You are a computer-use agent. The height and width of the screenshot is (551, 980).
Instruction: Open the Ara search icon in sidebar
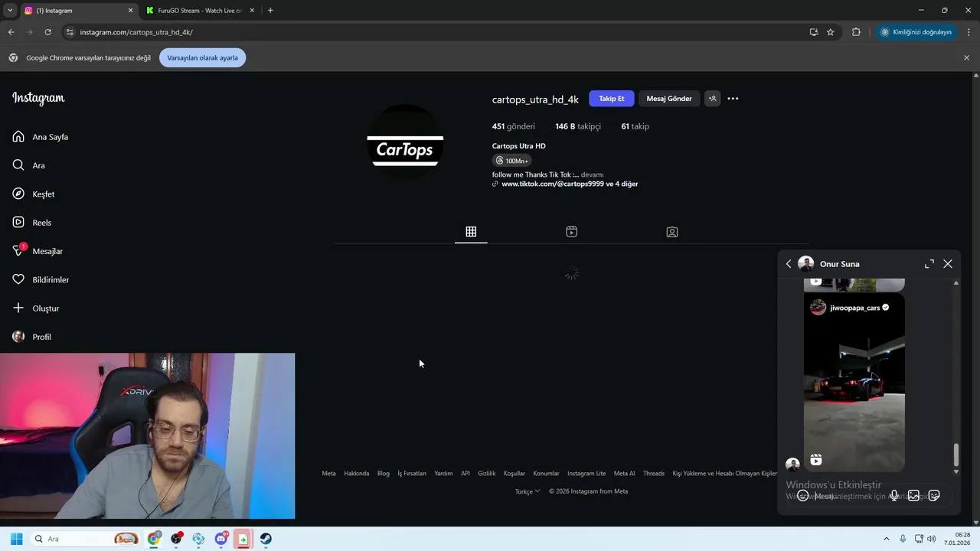pos(18,165)
